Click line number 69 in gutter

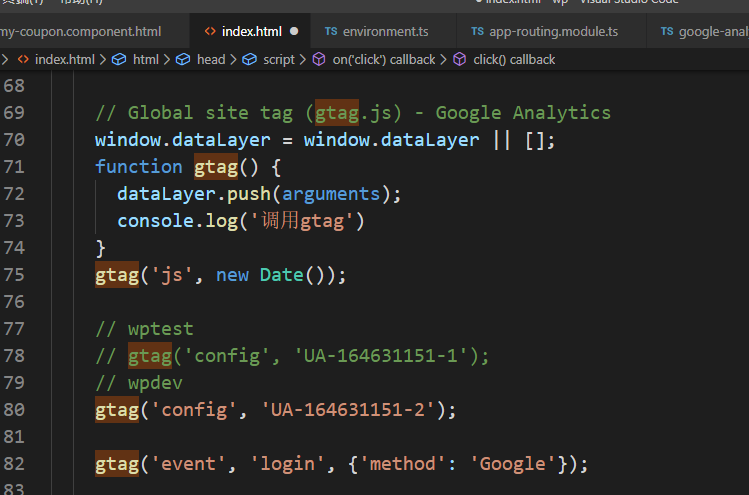[14, 113]
